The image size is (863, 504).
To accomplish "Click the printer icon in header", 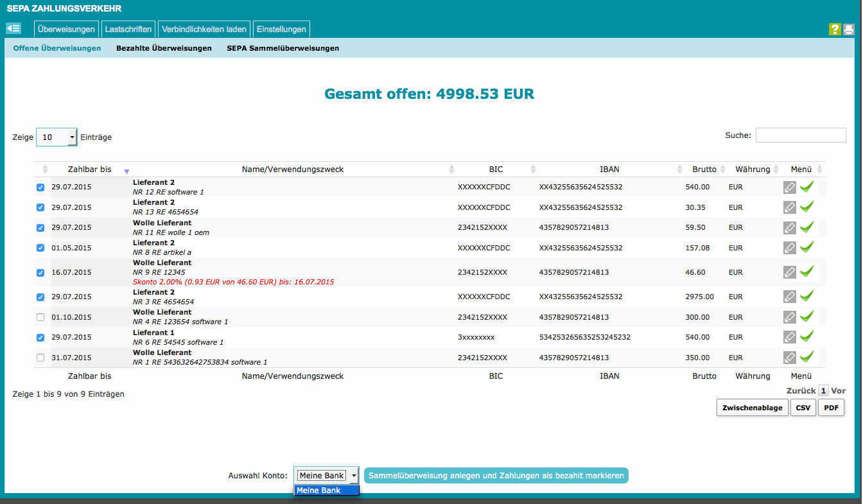I will (x=849, y=29).
